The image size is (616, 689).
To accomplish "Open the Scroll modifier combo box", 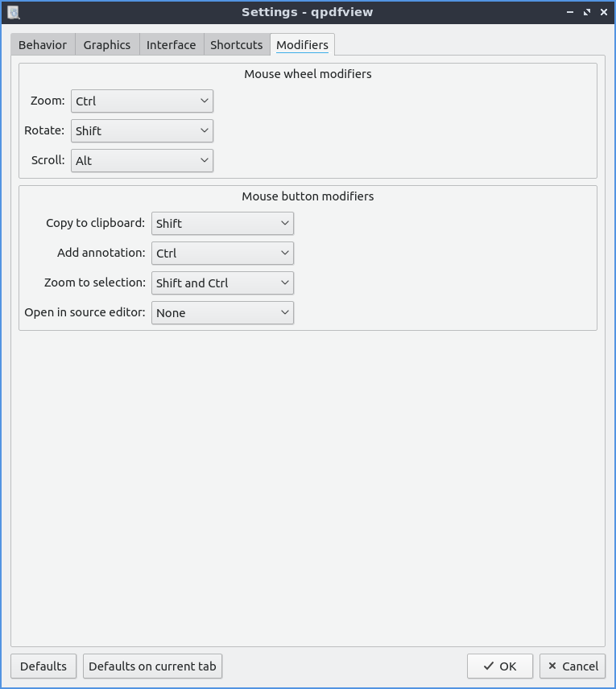I will coord(142,161).
